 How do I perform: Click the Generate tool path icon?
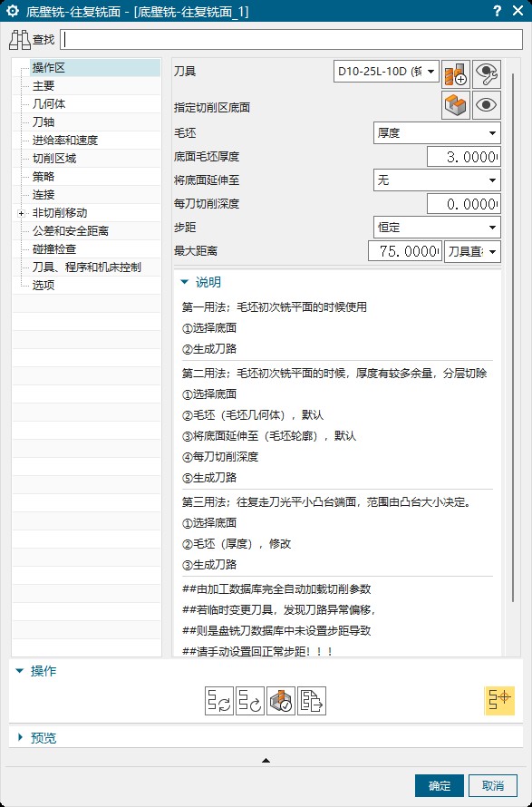(219, 701)
